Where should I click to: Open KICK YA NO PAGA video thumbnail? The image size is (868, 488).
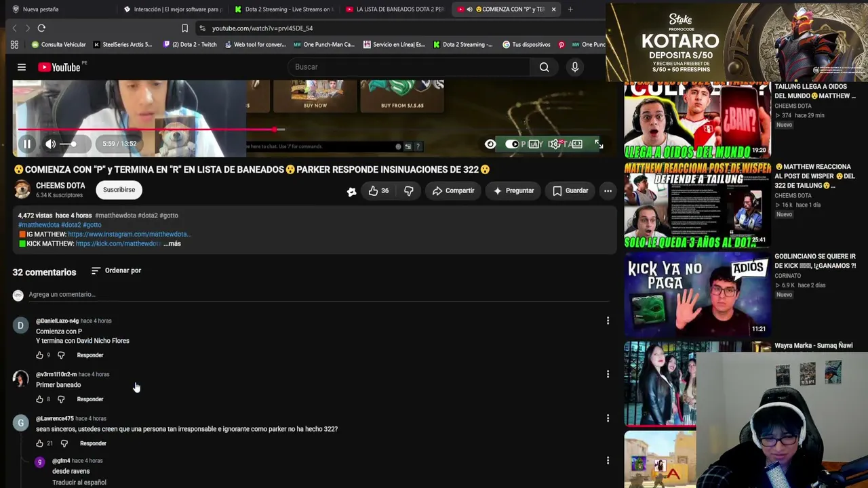click(697, 294)
